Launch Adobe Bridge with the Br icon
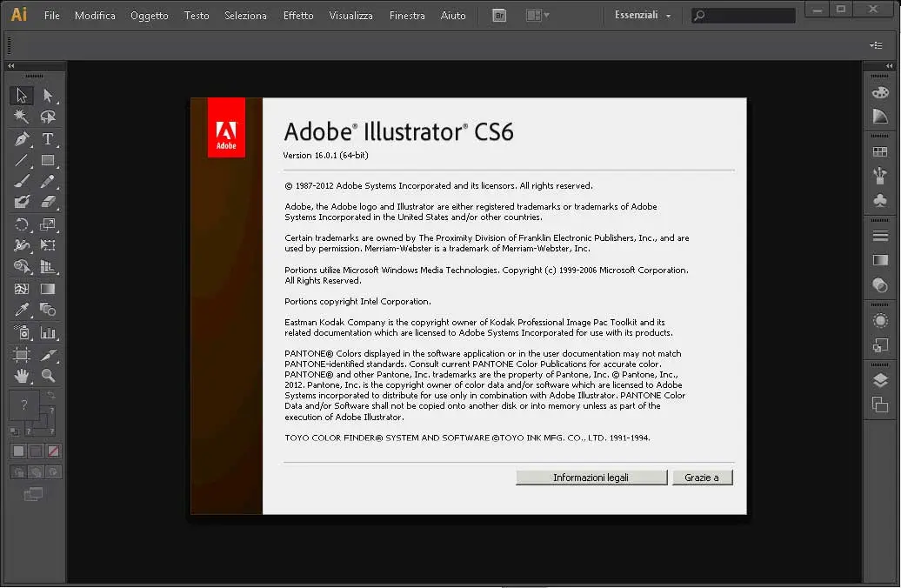901x588 pixels. [499, 16]
